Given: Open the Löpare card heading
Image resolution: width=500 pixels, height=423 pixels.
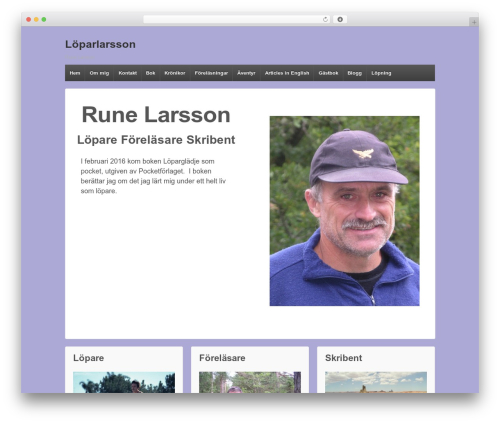Looking at the screenshot, I should [89, 358].
